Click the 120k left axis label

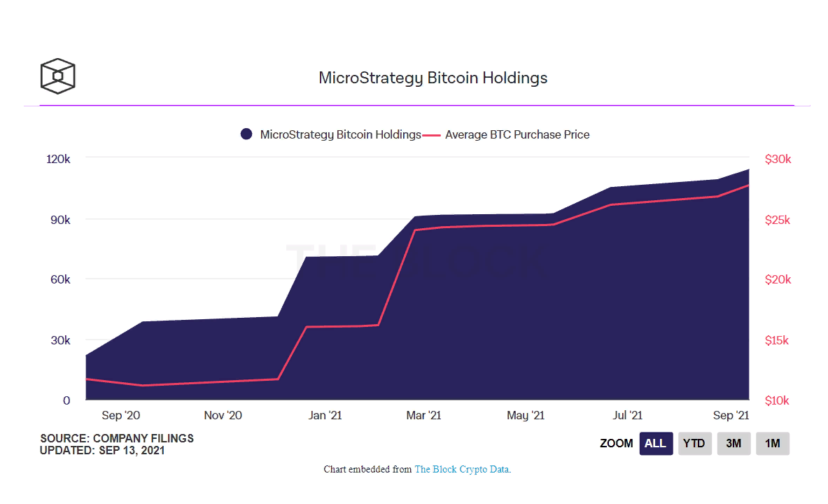pos(58,159)
